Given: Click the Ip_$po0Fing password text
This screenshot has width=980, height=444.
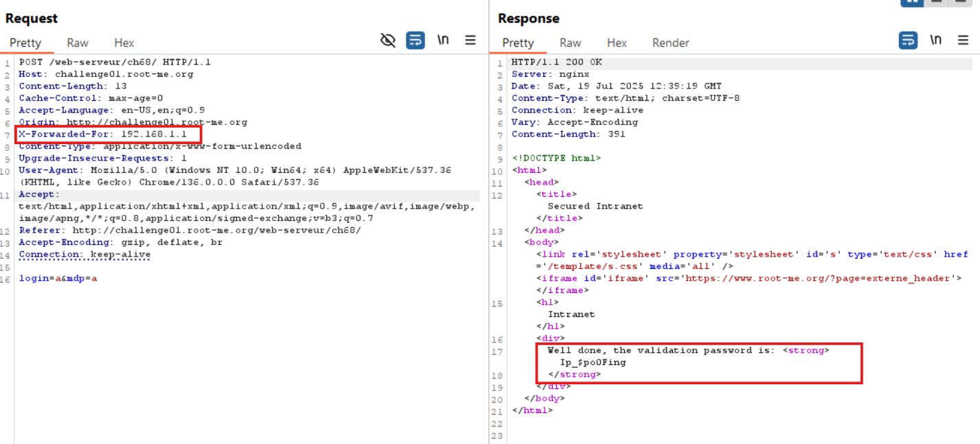Looking at the screenshot, I should point(593,362).
